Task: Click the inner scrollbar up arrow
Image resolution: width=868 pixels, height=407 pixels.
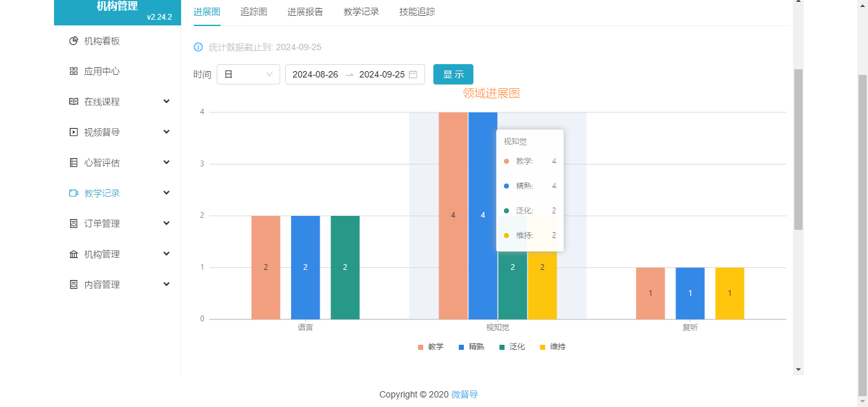Action: click(799, 2)
